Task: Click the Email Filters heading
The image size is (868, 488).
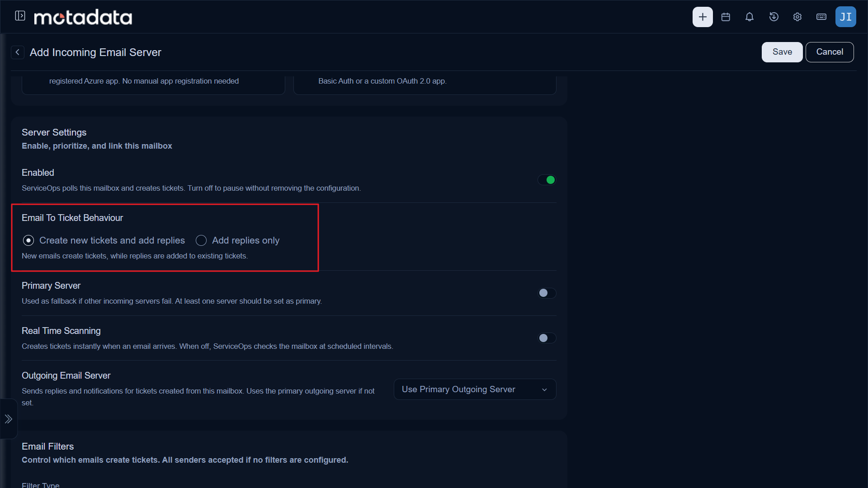Action: (47, 446)
